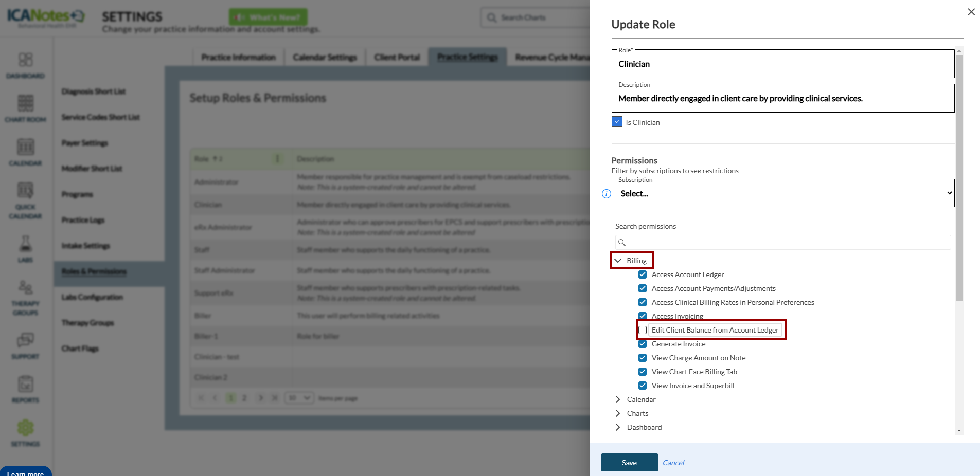Click the Description text field
The image size is (980, 476).
[783, 98]
